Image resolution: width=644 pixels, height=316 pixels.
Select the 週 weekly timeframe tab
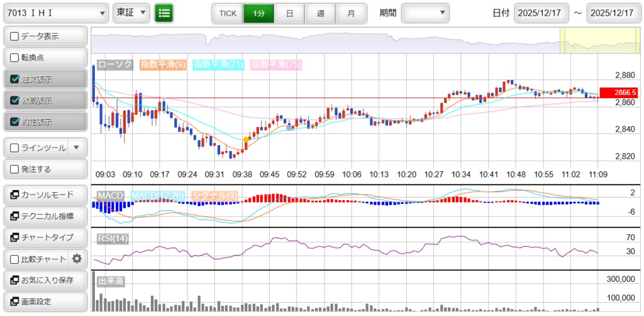pyautogui.click(x=320, y=13)
